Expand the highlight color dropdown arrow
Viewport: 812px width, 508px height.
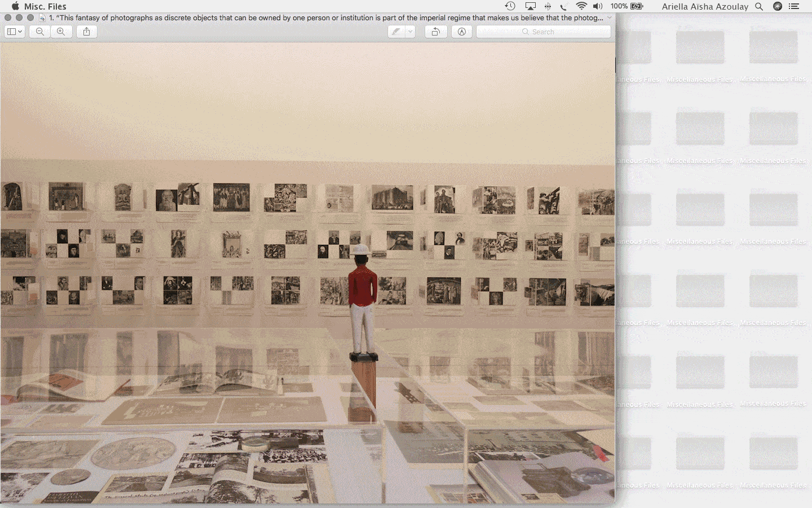tap(411, 32)
